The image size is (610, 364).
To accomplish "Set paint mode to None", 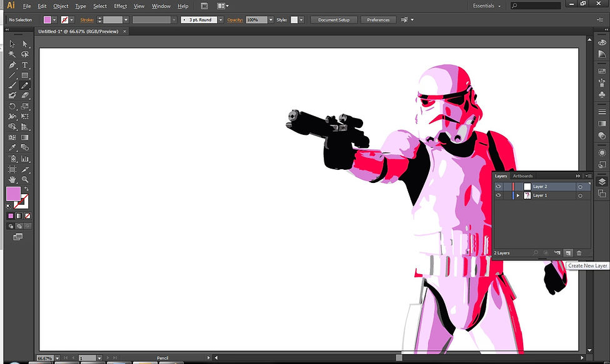I will pyautogui.click(x=27, y=216).
